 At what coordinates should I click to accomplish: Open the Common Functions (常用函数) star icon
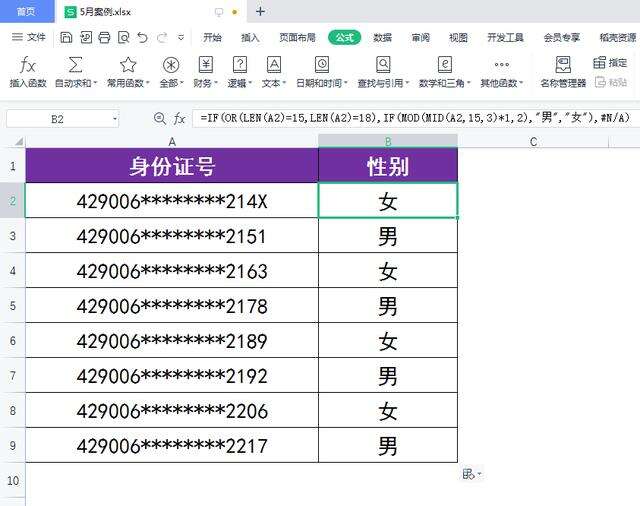128,65
